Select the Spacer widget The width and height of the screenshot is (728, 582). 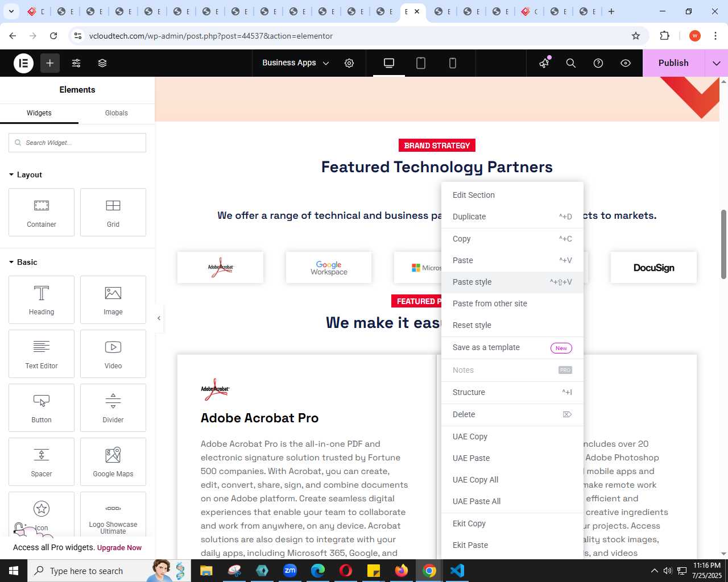point(42,462)
